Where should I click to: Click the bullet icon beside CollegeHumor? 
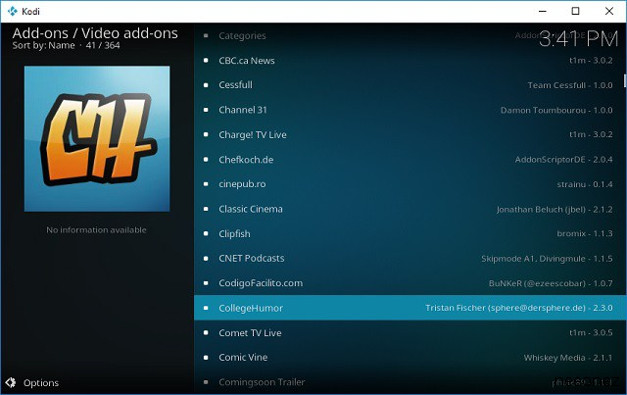[206, 308]
